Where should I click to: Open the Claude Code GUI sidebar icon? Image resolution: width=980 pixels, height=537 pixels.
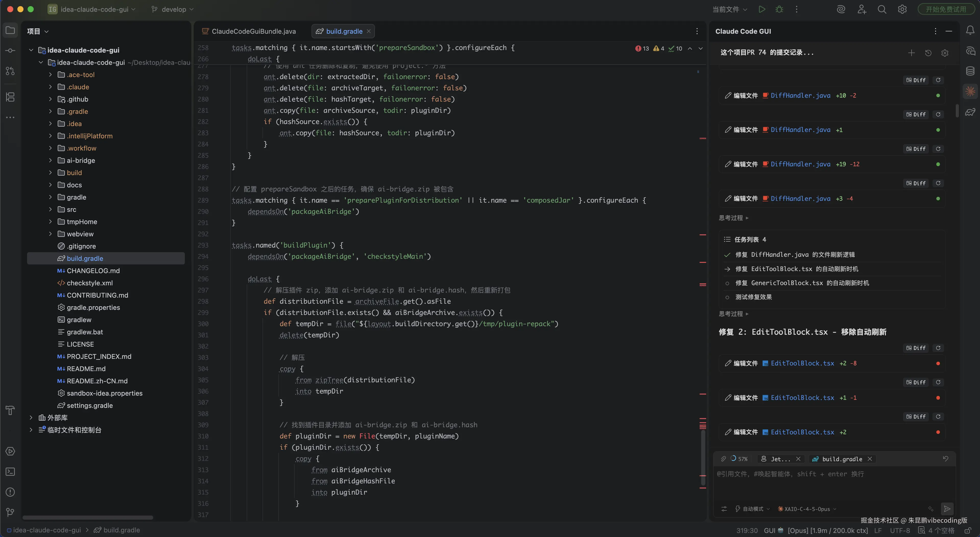[970, 91]
